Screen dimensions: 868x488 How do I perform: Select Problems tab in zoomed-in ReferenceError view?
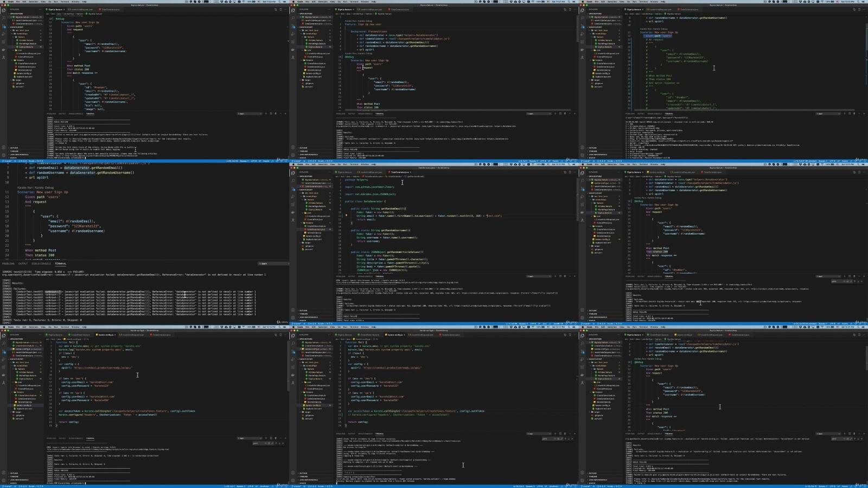tap(8, 264)
